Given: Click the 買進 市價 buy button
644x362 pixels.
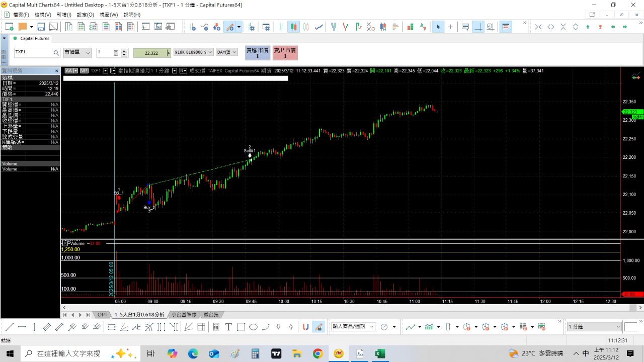Looking at the screenshot, I should (257, 53).
